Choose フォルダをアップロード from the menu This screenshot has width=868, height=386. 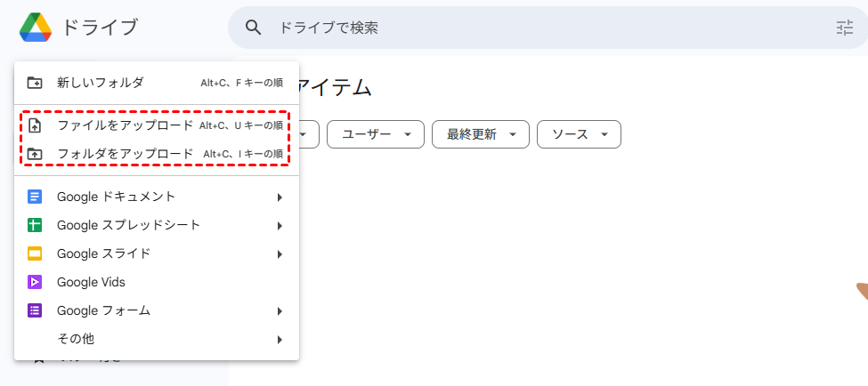click(x=157, y=154)
